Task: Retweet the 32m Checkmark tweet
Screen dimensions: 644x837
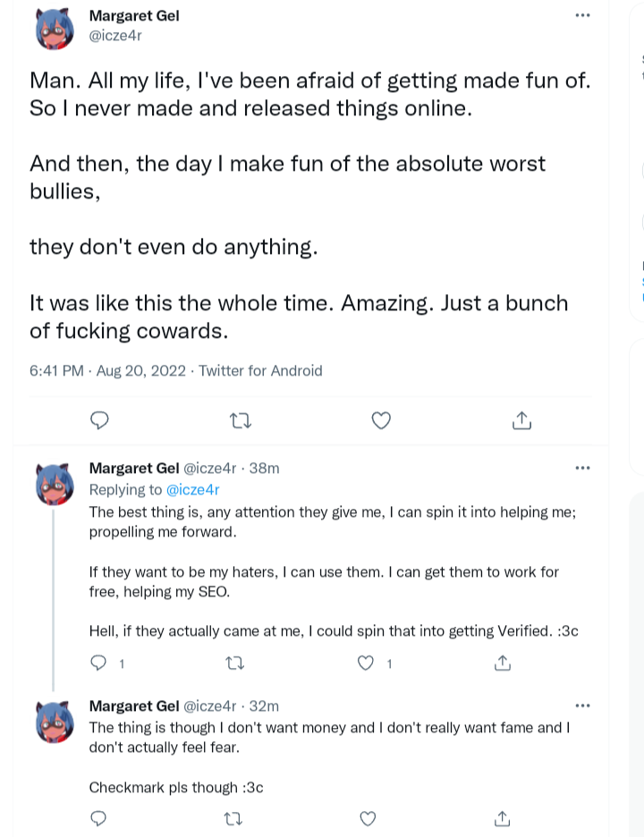Action: 233,818
